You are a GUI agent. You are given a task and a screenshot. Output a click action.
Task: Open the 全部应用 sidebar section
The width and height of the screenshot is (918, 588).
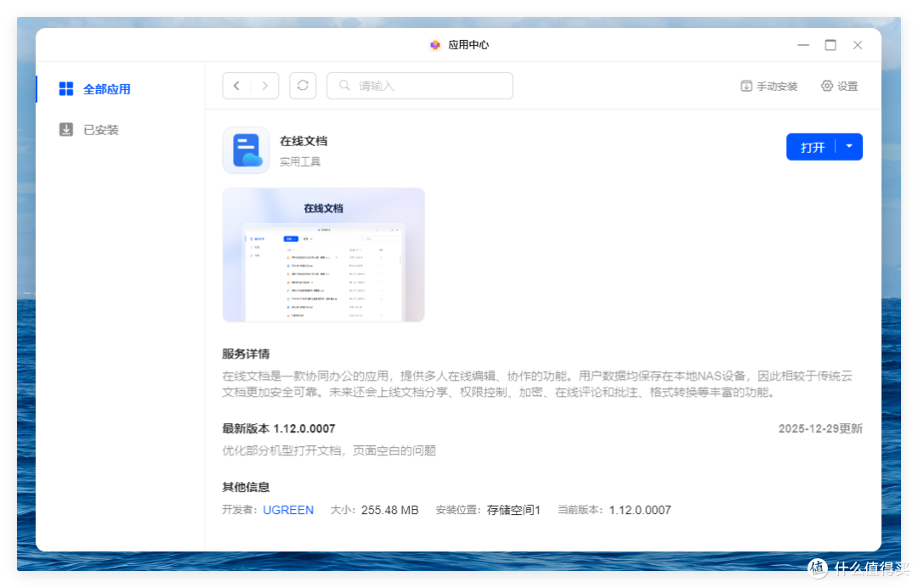[120, 89]
